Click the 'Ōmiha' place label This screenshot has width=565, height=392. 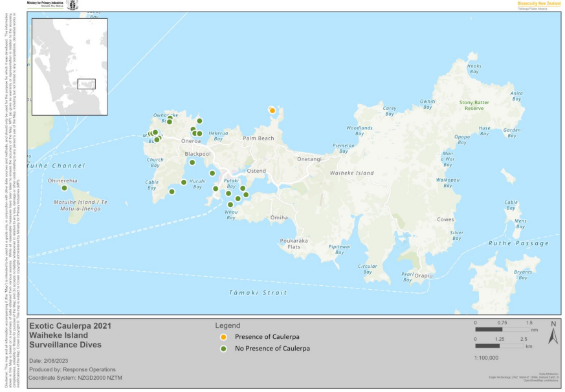tap(279, 217)
